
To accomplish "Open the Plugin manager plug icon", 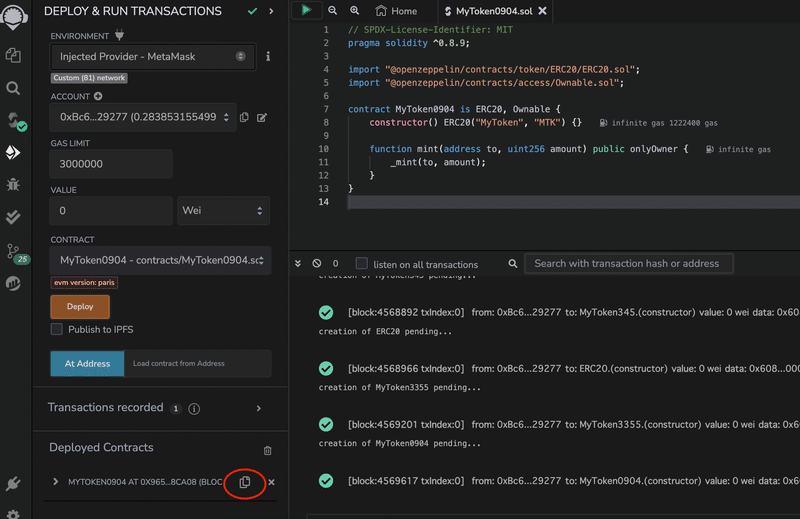I will click(x=13, y=483).
